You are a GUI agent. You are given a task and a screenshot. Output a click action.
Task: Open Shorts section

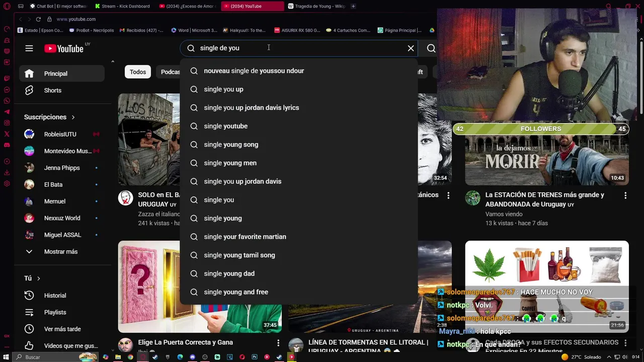[x=62, y=90]
